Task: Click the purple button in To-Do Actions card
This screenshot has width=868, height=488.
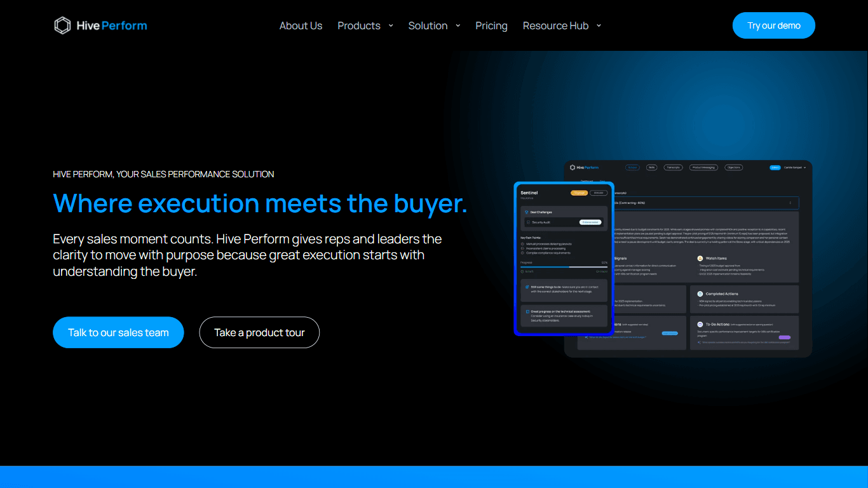Action: click(785, 337)
